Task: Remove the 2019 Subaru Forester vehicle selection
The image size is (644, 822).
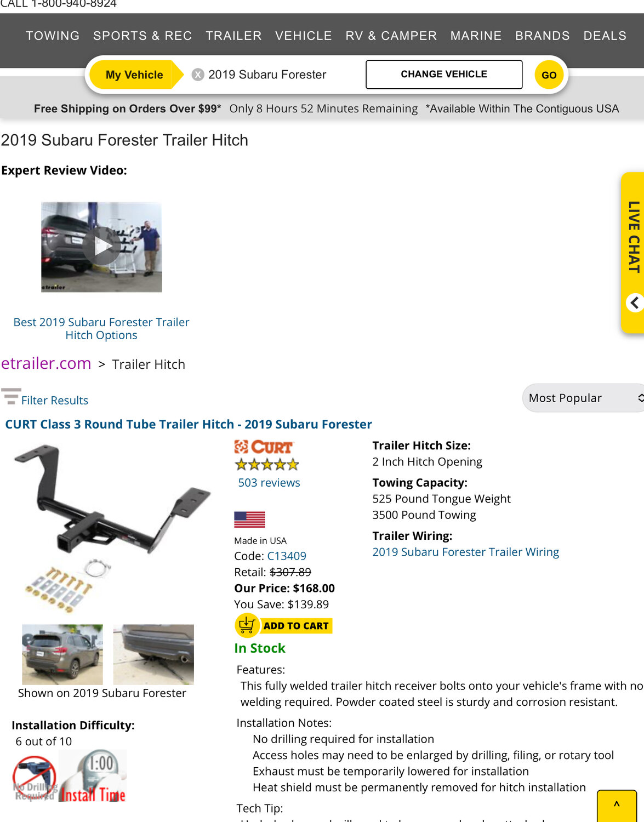Action: (x=198, y=75)
